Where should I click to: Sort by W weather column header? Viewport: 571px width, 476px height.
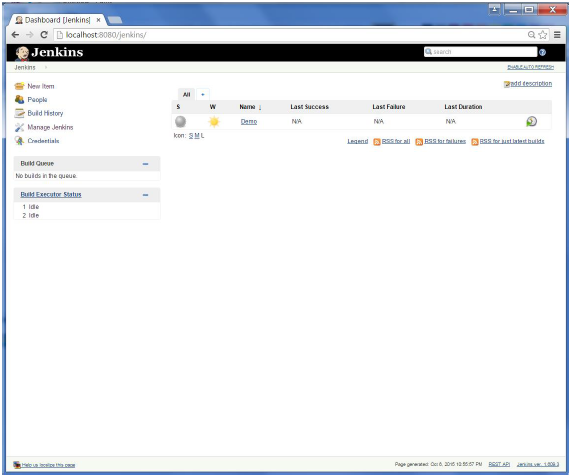pyautogui.click(x=213, y=107)
